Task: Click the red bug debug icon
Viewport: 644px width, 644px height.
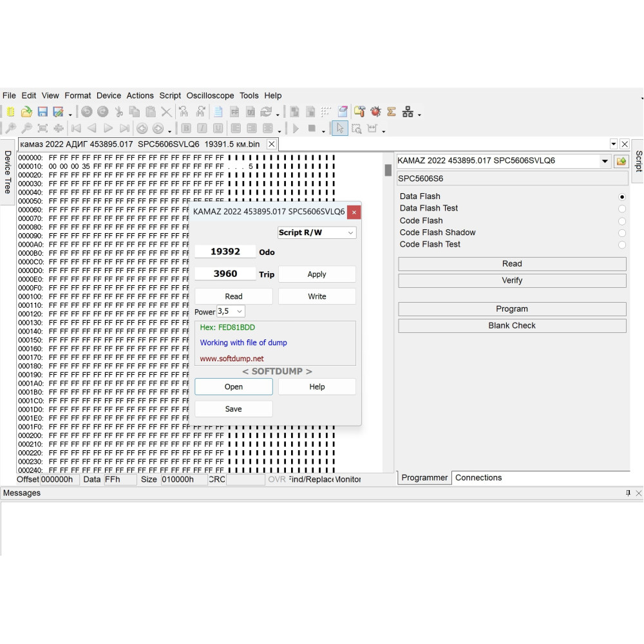Action: 375,111
